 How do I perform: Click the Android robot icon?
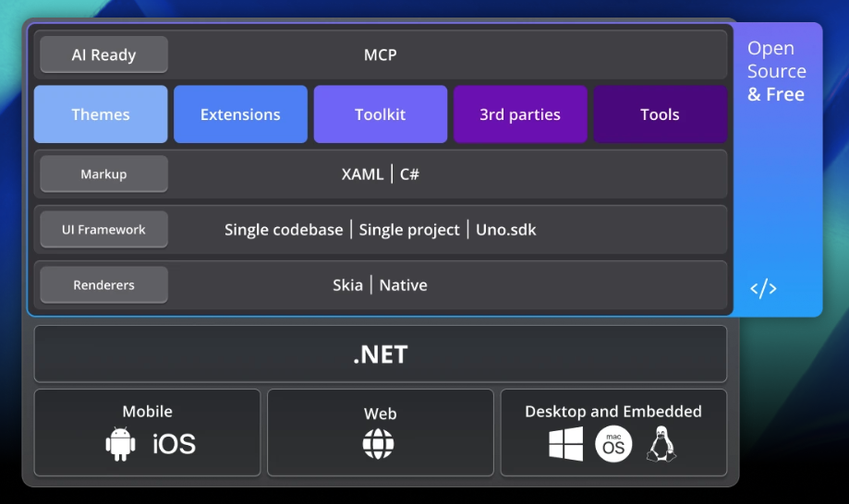point(120,444)
